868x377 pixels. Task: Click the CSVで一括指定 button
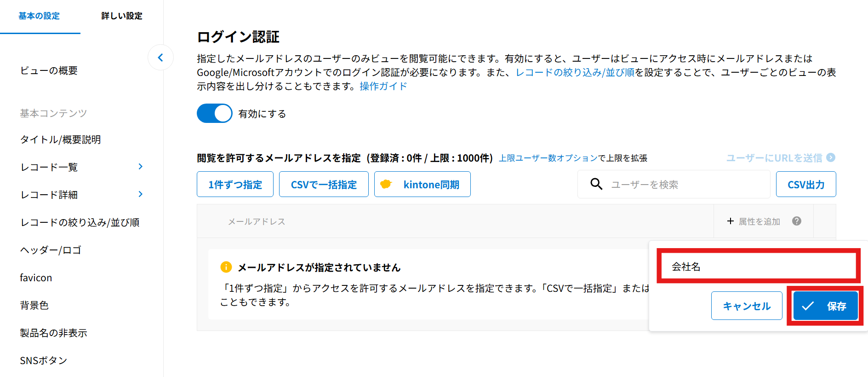pyautogui.click(x=324, y=185)
